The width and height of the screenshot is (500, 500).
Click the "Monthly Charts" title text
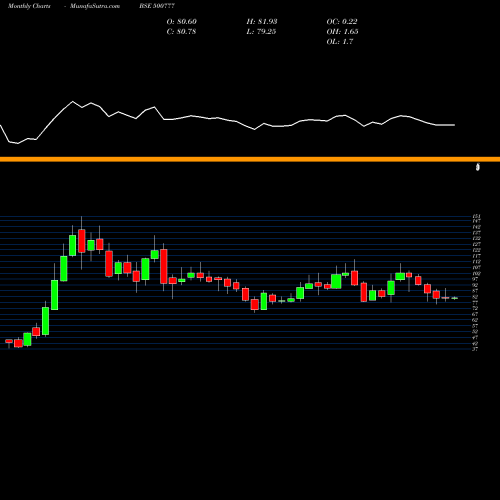tap(29, 6)
